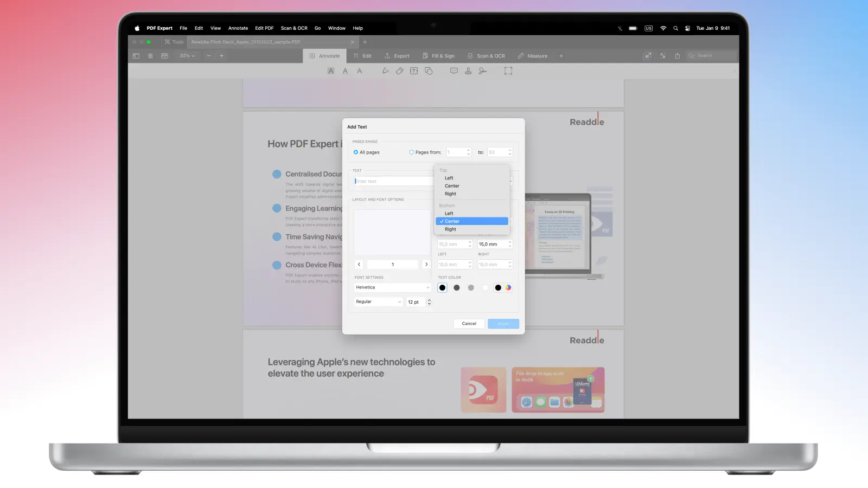Image resolution: width=868 pixels, height=488 pixels.
Task: Pick Top Right position in dropdown list
Action: point(450,194)
